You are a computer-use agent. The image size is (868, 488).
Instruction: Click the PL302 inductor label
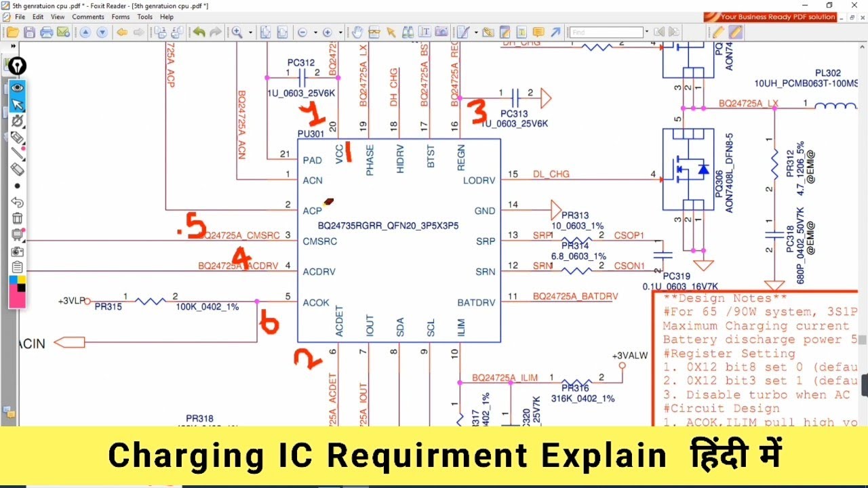click(828, 73)
